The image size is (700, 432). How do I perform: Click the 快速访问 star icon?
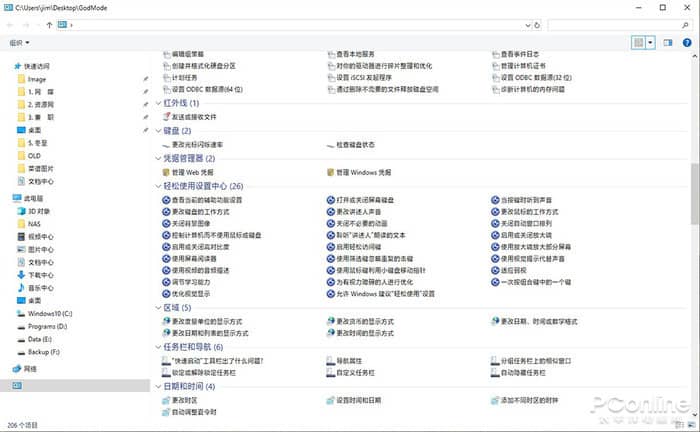click(x=17, y=66)
